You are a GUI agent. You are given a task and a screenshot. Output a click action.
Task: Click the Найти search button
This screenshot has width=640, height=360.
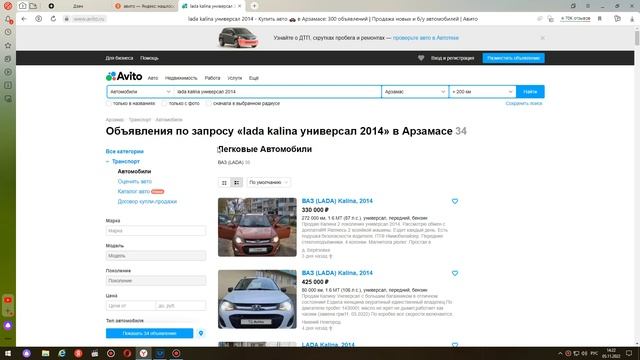tap(530, 92)
